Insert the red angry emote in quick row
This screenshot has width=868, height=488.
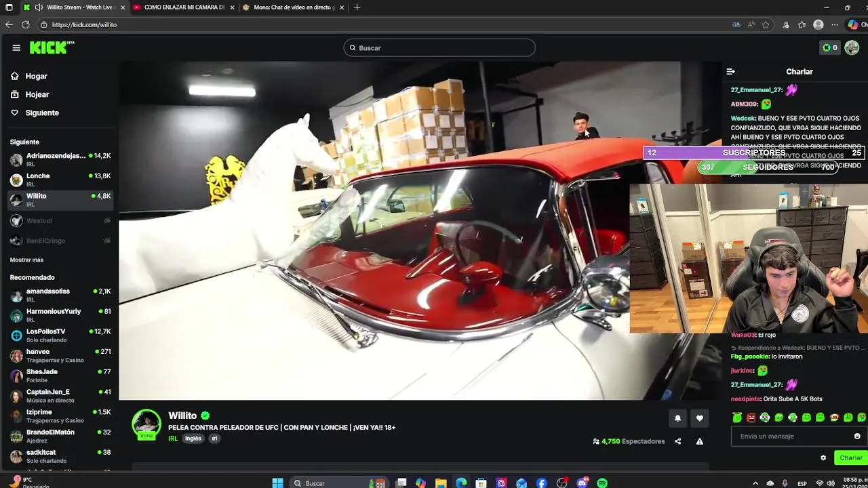tap(751, 418)
